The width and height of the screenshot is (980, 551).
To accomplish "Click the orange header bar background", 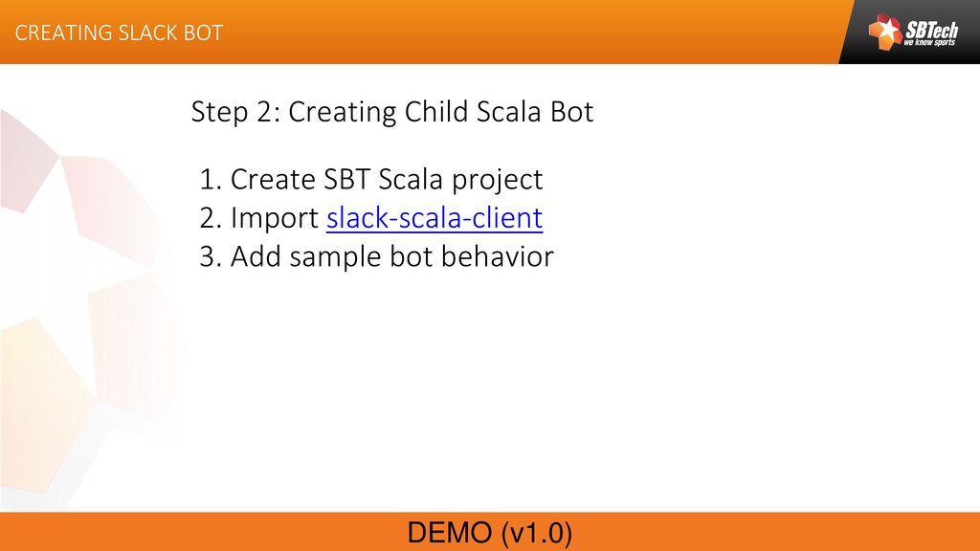I will coord(526,33).
